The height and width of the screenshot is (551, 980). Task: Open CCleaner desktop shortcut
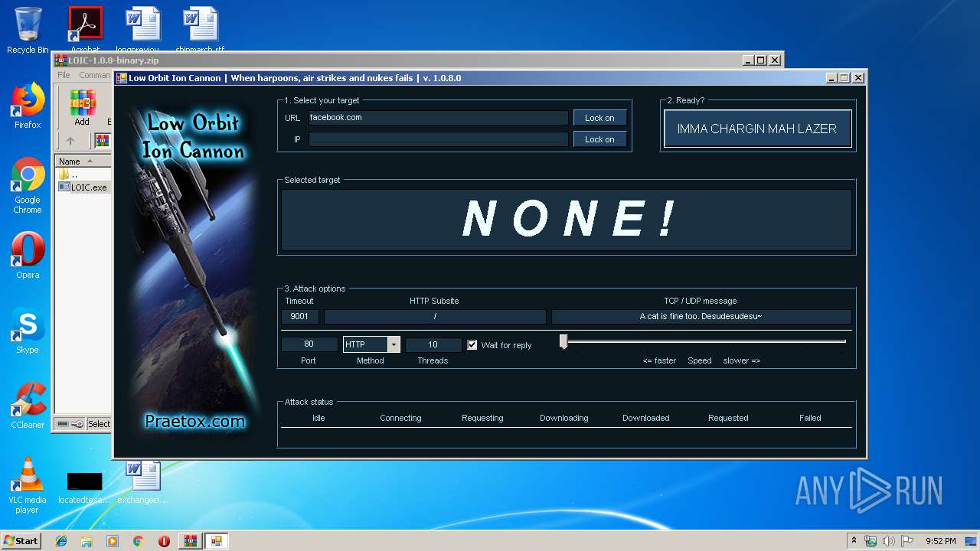coord(28,406)
